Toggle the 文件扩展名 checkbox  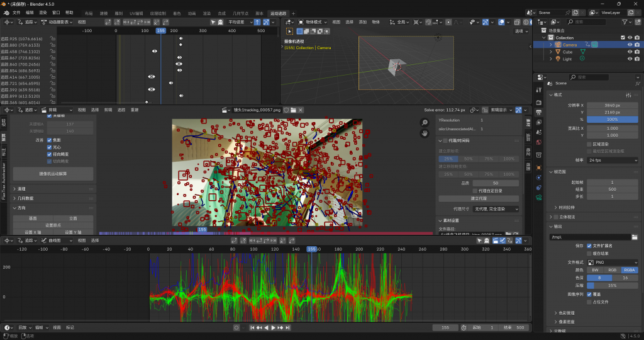pos(589,246)
